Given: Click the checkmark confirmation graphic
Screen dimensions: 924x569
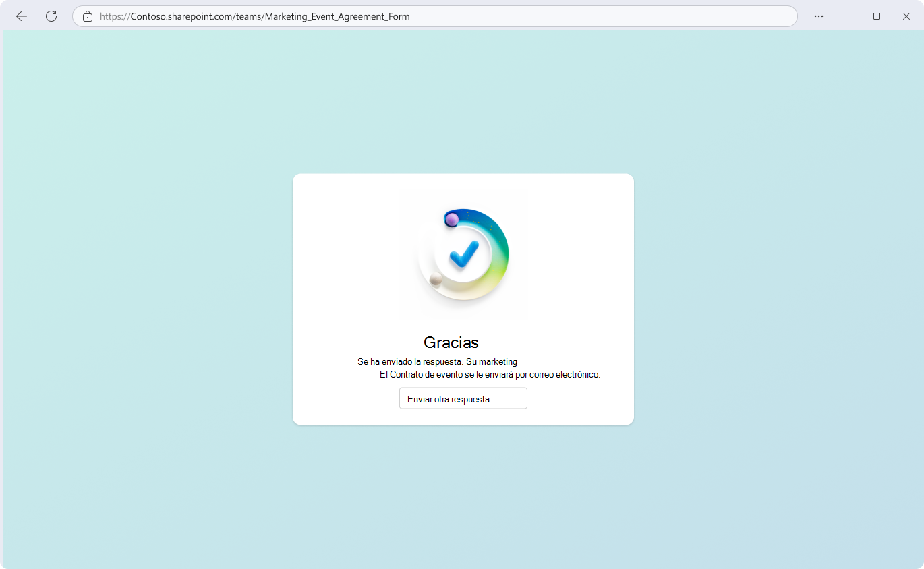Looking at the screenshot, I should [463, 254].
